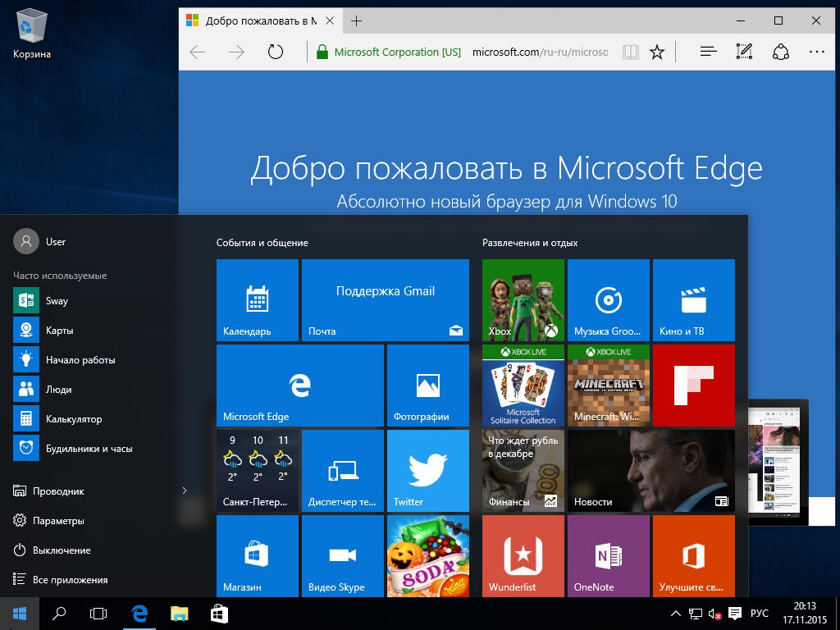This screenshot has width=840, height=630.
Task: Open the Store icon on taskbar
Action: 219,614
